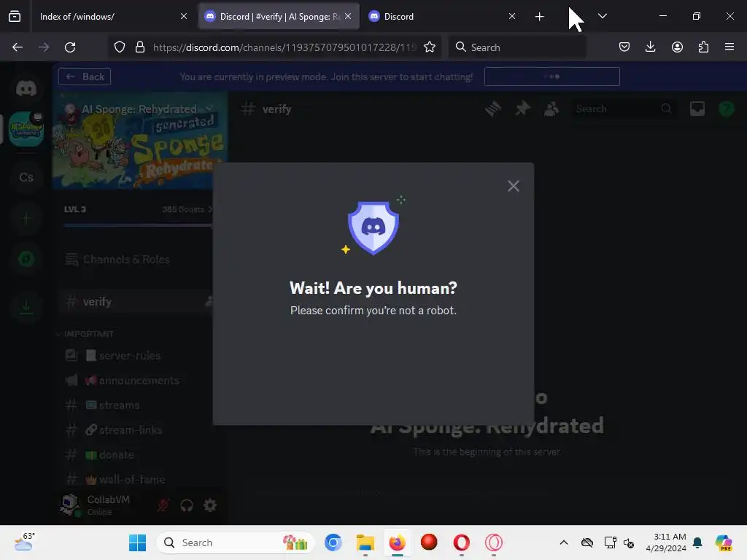This screenshot has width=747, height=560.
Task: Click the site security padlock icon
Action: point(140,47)
